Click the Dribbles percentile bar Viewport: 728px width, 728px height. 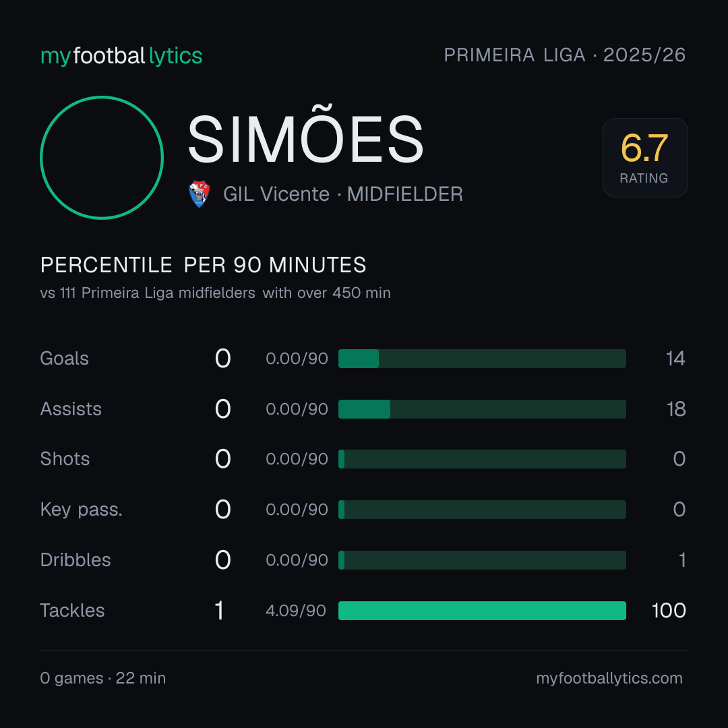482,560
